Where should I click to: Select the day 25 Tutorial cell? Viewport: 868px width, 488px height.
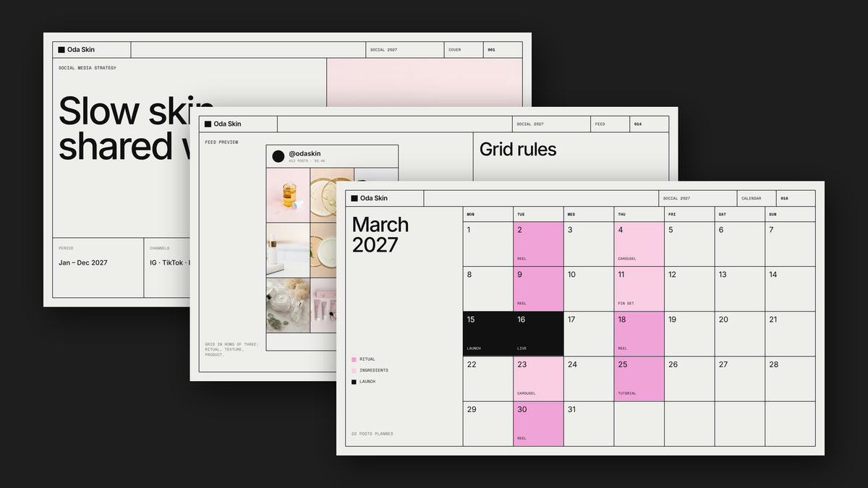(x=639, y=379)
